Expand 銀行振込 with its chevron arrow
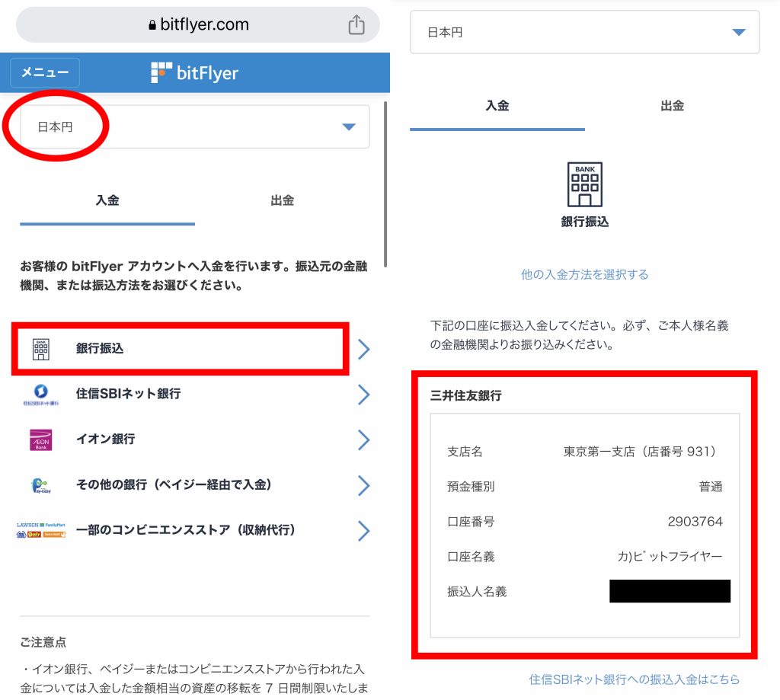The width and height of the screenshot is (780, 700). pyautogui.click(x=363, y=350)
